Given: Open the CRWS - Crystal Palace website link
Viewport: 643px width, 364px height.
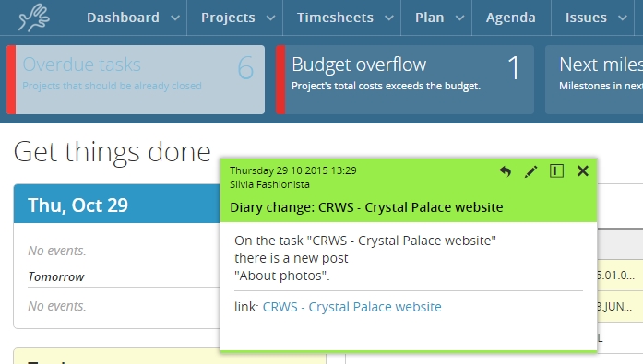Looking at the screenshot, I should point(351,307).
